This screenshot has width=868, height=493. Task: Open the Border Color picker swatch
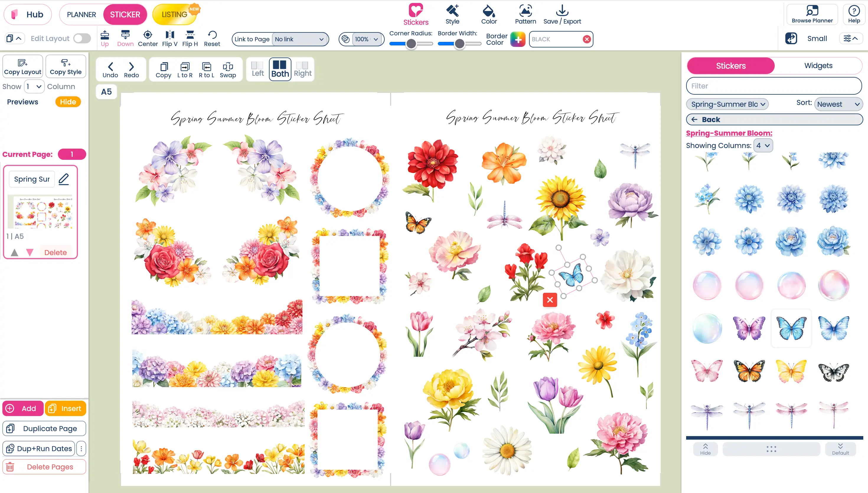[x=518, y=39]
